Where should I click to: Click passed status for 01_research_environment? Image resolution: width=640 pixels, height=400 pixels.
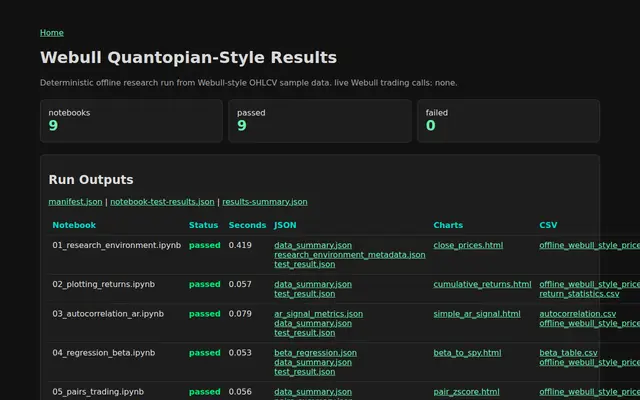[204, 245]
